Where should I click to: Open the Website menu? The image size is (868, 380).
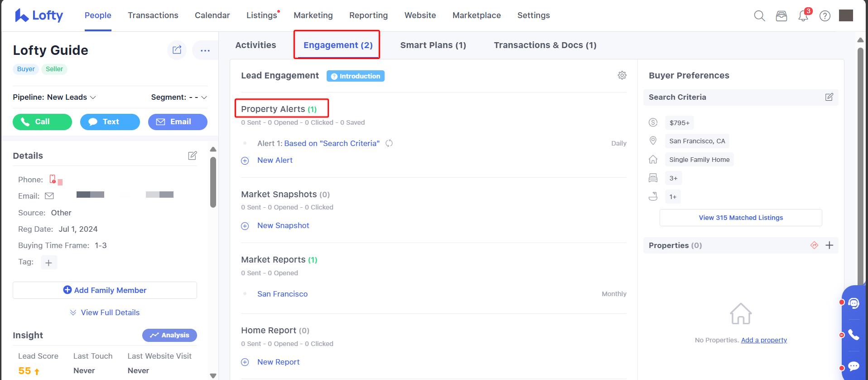(420, 15)
